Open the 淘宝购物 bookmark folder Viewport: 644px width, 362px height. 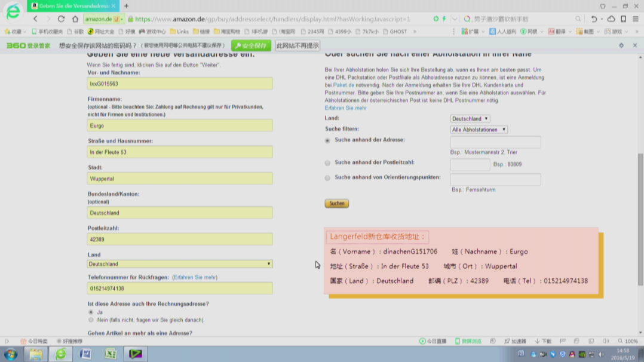coord(227,31)
